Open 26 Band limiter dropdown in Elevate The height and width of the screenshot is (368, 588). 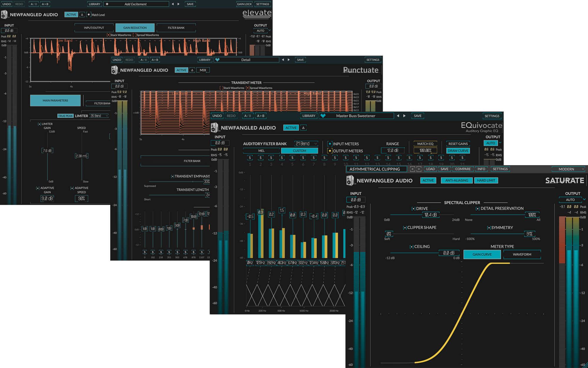99,116
